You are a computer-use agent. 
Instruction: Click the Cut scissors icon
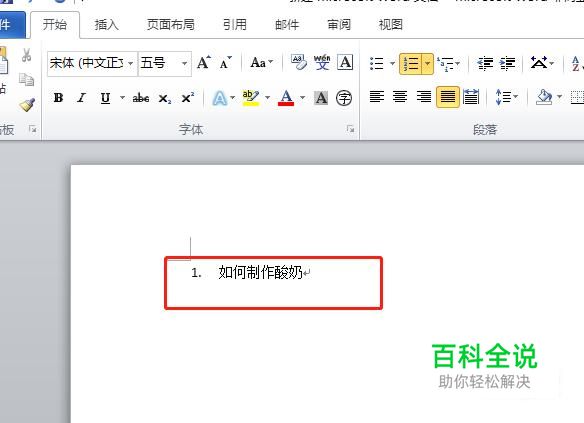pos(26,55)
